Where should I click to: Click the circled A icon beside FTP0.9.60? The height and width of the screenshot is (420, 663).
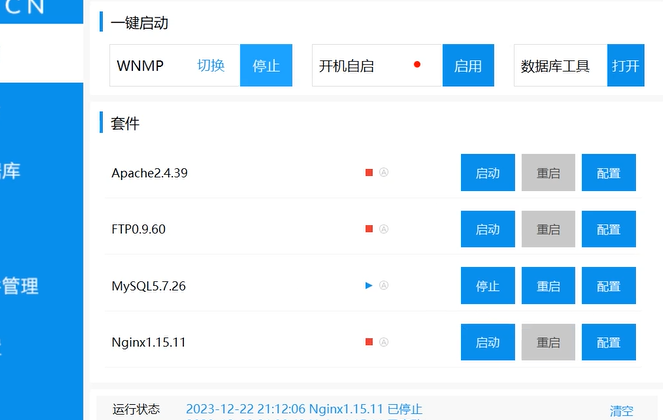[x=384, y=229]
